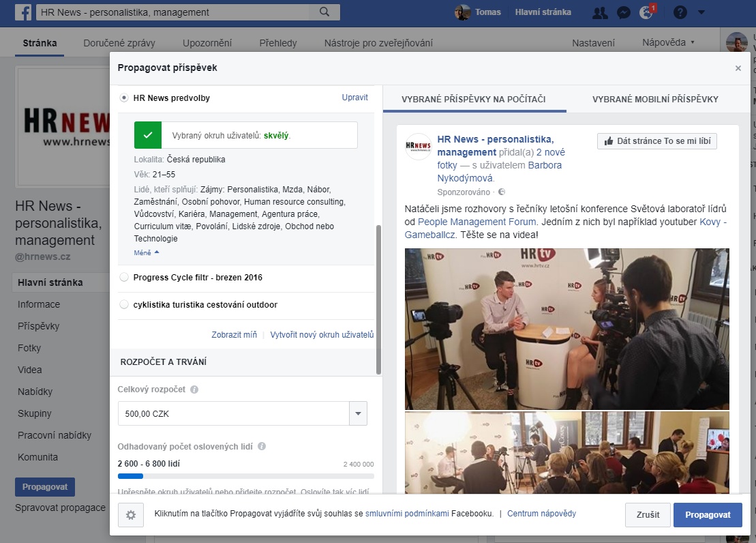Open Nastavení page settings
This screenshot has height=543, width=756.
point(594,43)
